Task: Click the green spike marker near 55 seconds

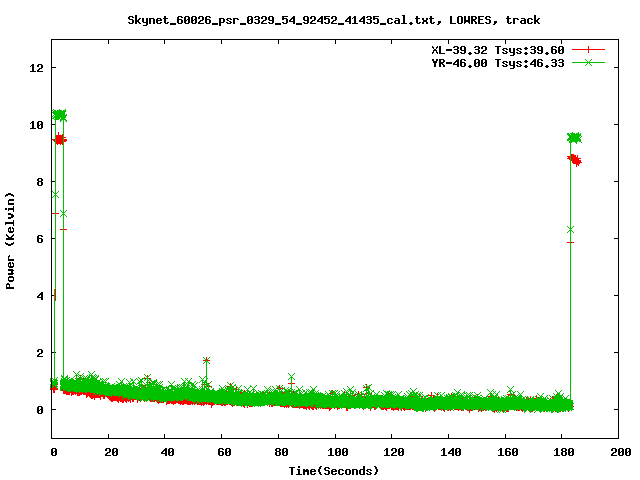Action: point(207,360)
